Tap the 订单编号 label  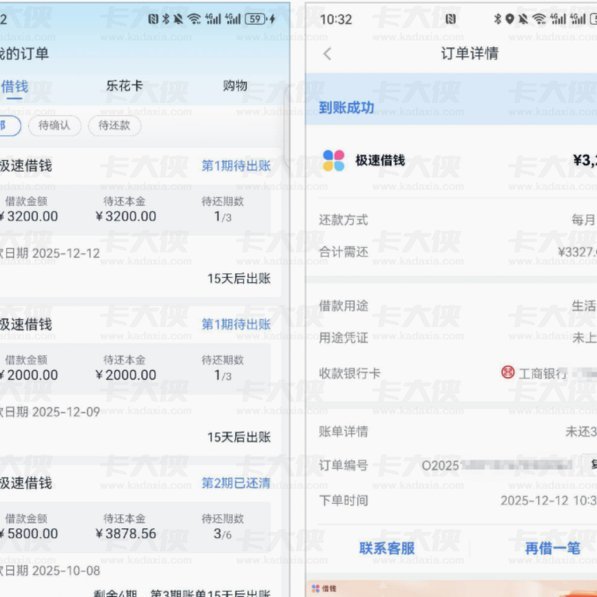pos(343,465)
